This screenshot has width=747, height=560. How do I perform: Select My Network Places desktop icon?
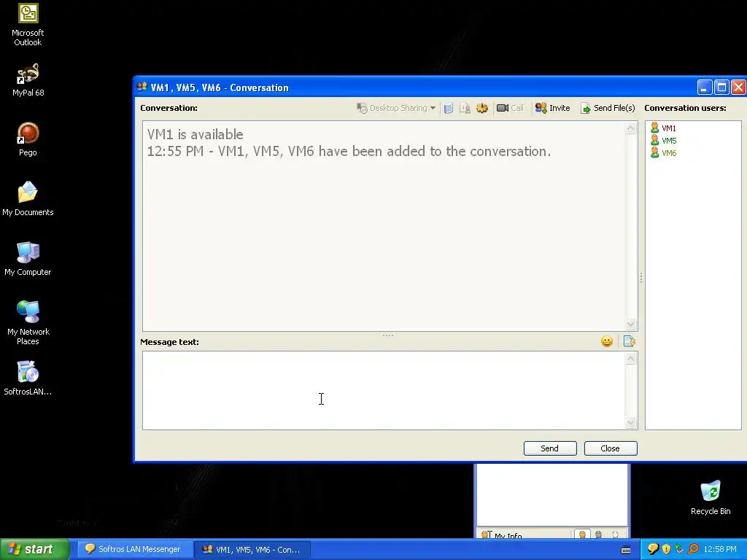coord(28,323)
